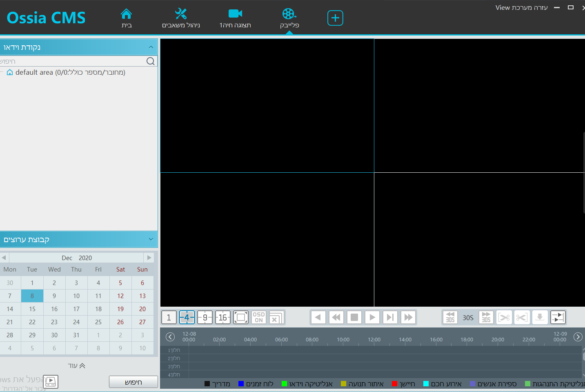Move the timeline to the earlier period
The image size is (585, 392).
tap(170, 337)
